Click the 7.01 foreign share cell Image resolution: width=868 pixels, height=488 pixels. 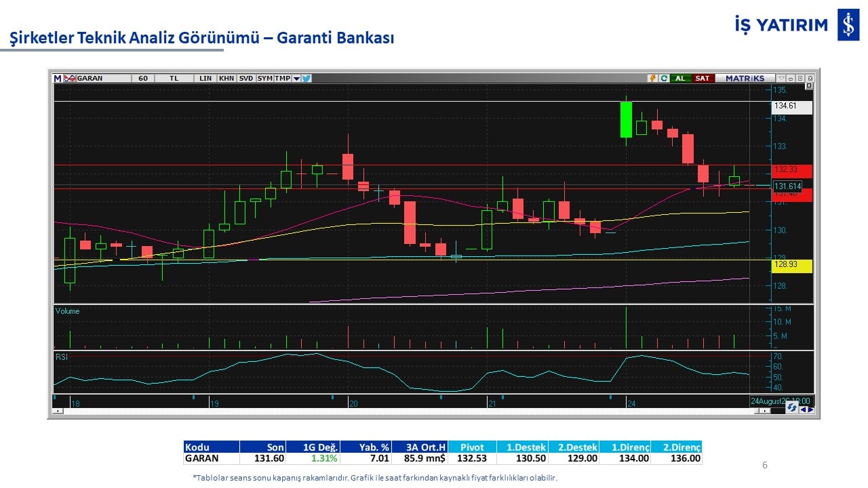[366, 458]
